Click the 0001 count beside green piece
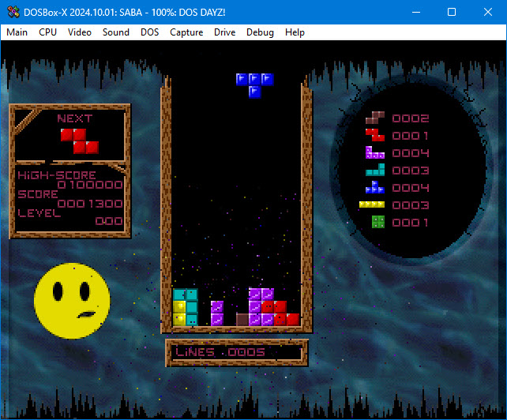The height and width of the screenshot is (420, 507). click(x=411, y=223)
